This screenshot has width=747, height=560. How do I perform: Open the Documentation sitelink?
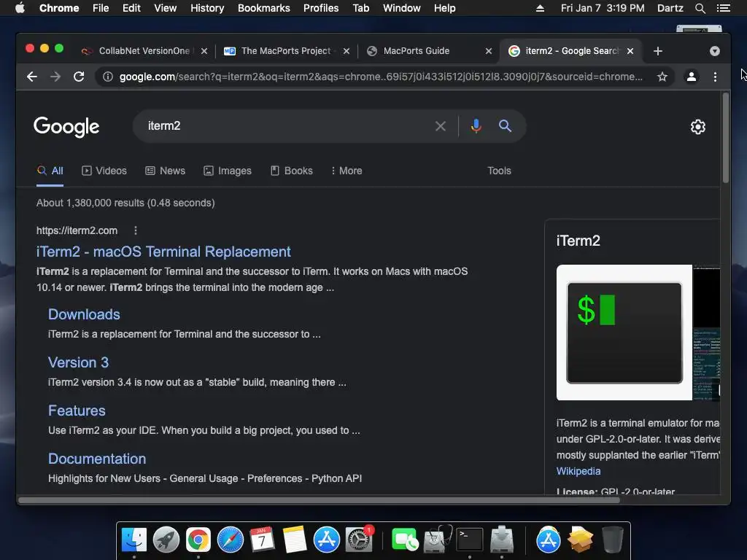click(97, 459)
